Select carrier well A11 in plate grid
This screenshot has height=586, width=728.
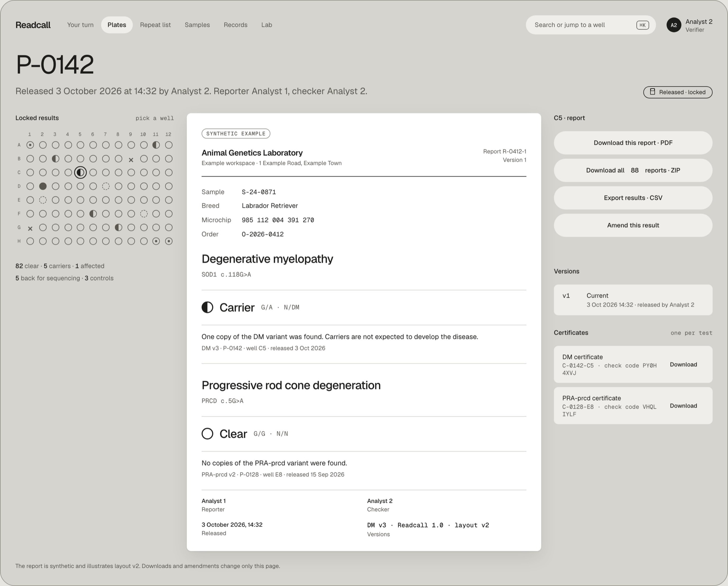[156, 145]
